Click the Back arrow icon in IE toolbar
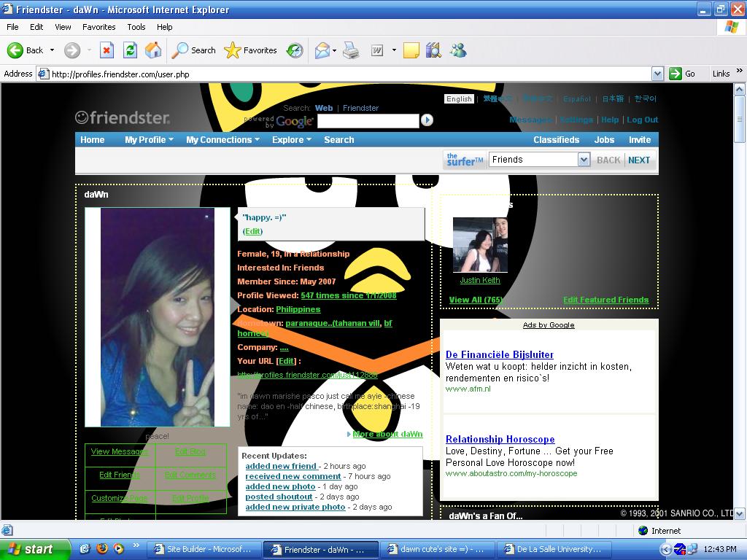 [x=15, y=50]
